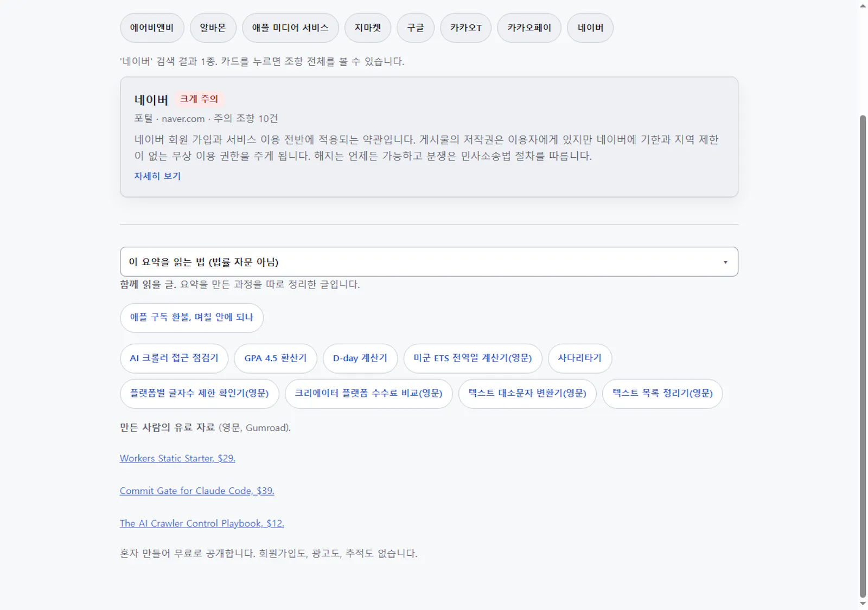Open 애플 구독 환불, 며칠 안에 되나 article

pyautogui.click(x=192, y=318)
